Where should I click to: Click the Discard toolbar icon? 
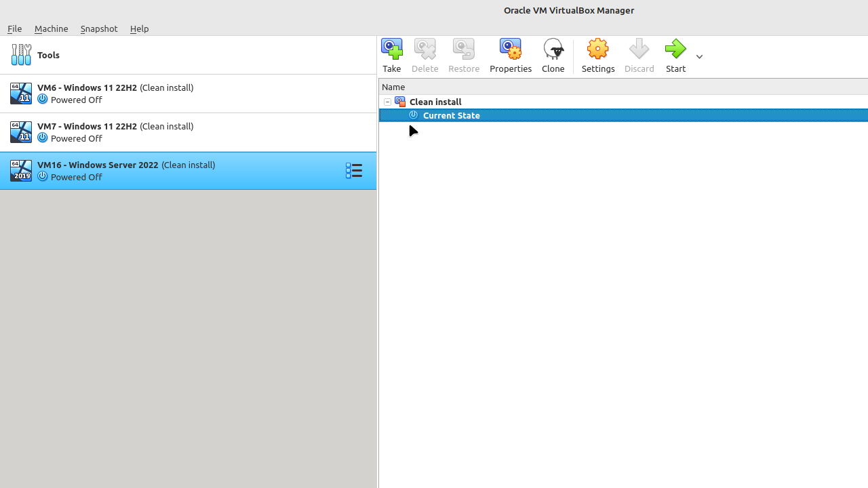coord(639,49)
